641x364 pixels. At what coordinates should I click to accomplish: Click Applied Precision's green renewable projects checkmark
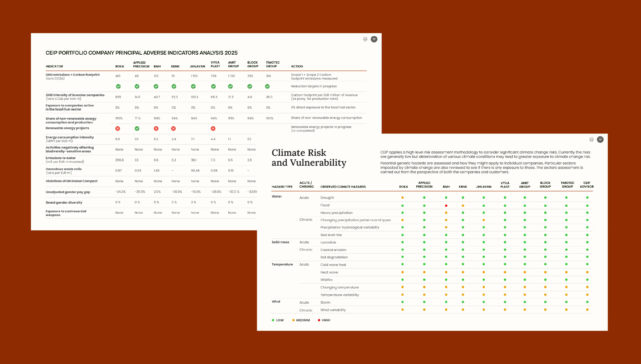point(137,128)
